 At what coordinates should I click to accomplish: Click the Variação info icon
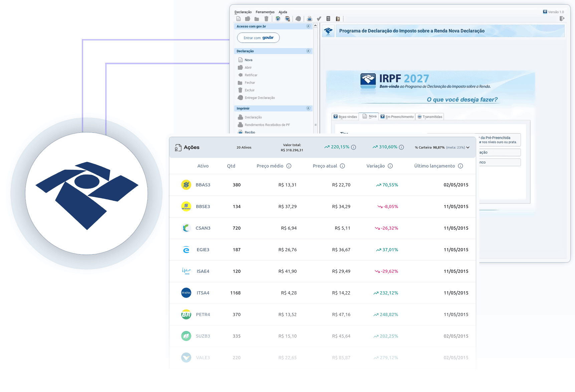(390, 166)
